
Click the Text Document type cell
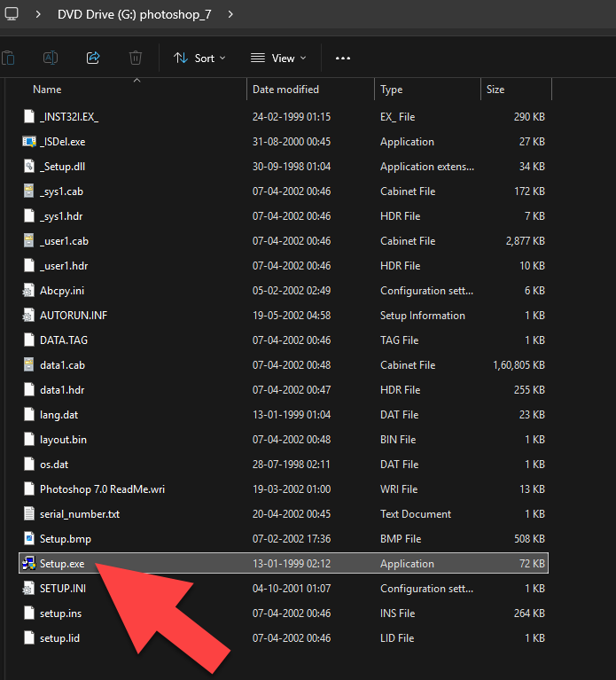416,514
